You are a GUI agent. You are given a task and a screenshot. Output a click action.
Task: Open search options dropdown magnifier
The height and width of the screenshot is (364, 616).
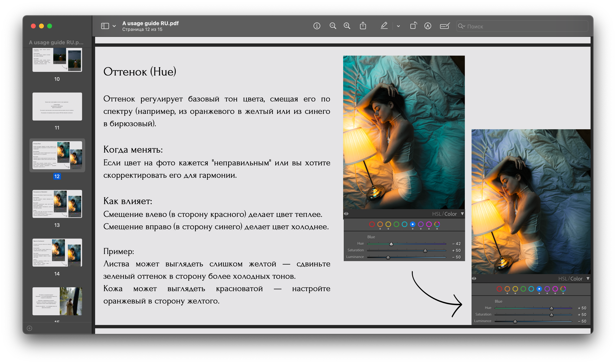461,26
